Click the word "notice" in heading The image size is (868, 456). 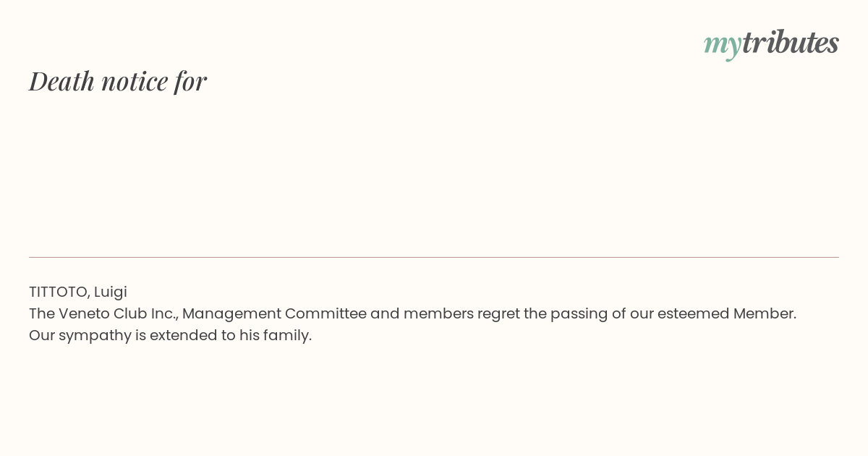tap(135, 81)
